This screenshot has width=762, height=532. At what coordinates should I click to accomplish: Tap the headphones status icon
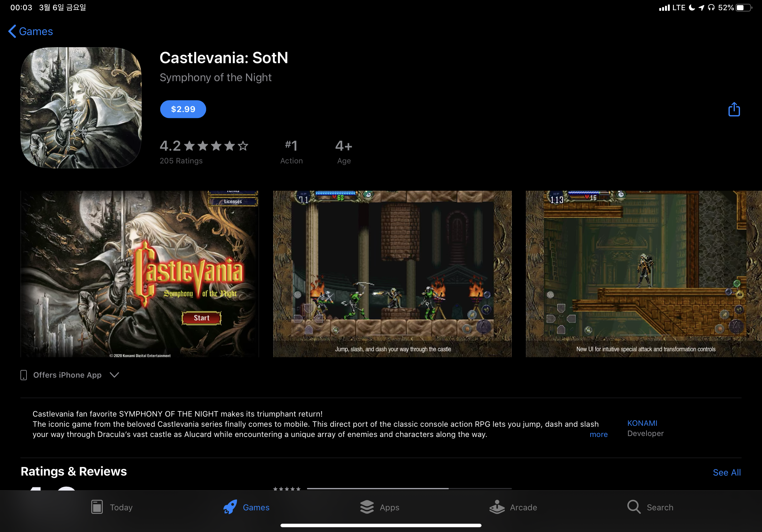(711, 8)
